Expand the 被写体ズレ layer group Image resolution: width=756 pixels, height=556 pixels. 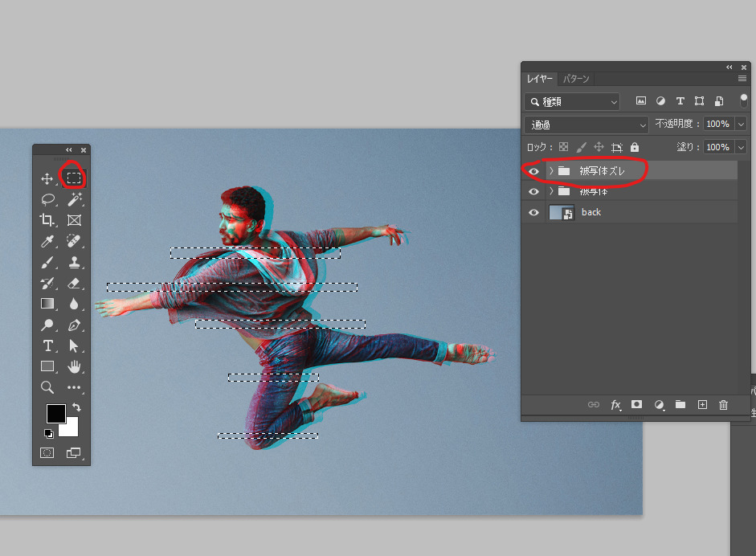tap(551, 170)
